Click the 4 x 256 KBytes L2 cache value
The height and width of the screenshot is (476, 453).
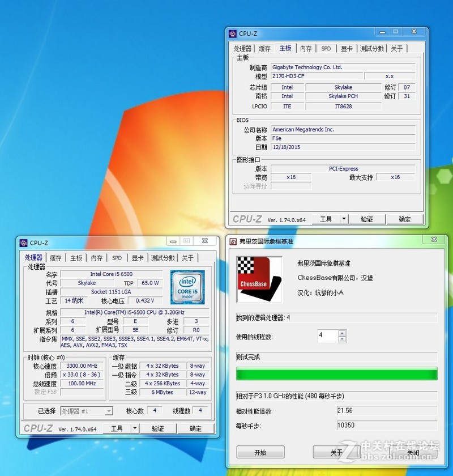click(163, 384)
